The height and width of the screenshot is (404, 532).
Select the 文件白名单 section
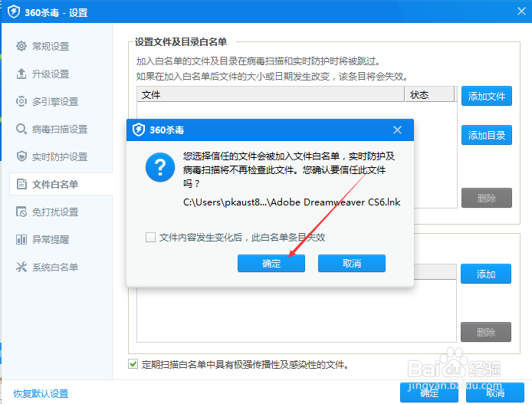(x=61, y=184)
